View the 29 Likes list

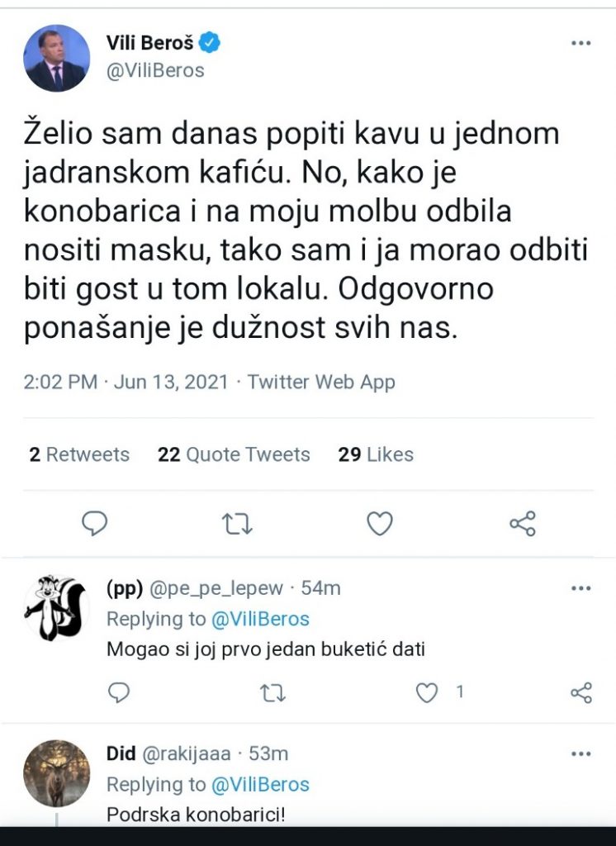click(376, 454)
